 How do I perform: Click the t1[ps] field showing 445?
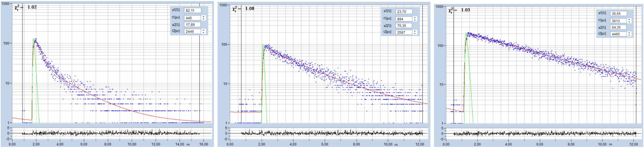click(192, 18)
